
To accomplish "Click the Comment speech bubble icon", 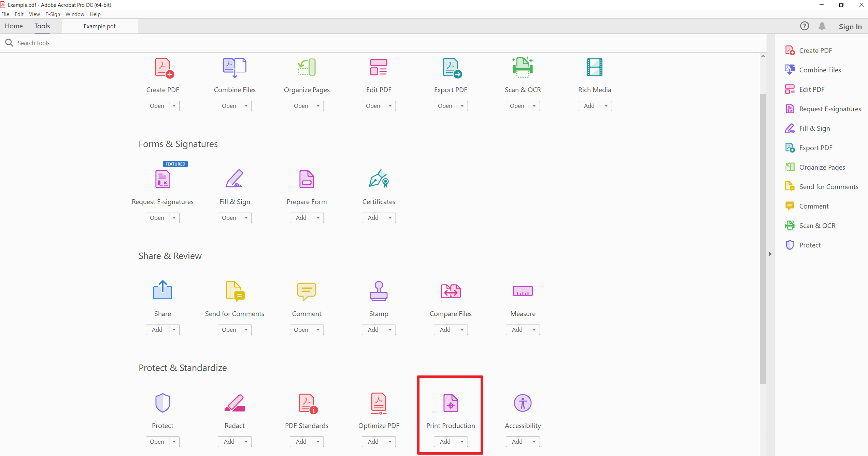I will [x=307, y=291].
